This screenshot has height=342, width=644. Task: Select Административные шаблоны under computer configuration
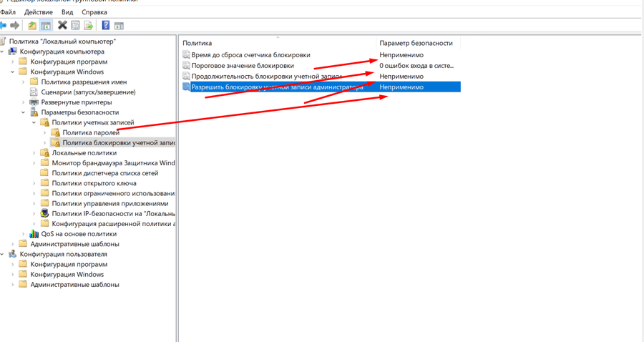click(x=74, y=244)
